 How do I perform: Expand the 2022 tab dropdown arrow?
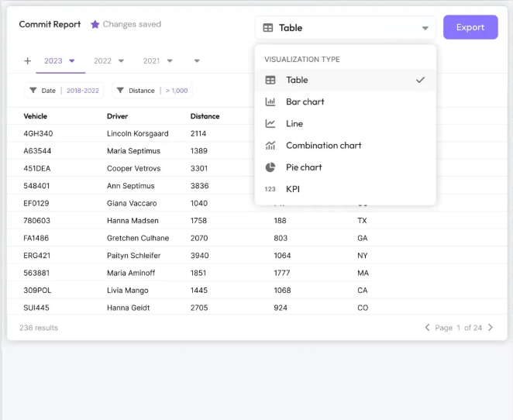[x=122, y=60]
